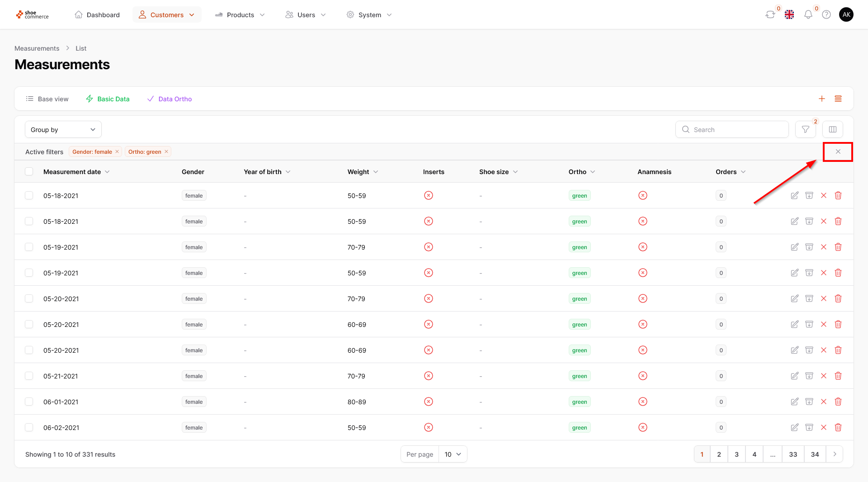Viewport: 868px width, 482px height.
Task: Open the notifications bell icon
Action: tap(808, 15)
